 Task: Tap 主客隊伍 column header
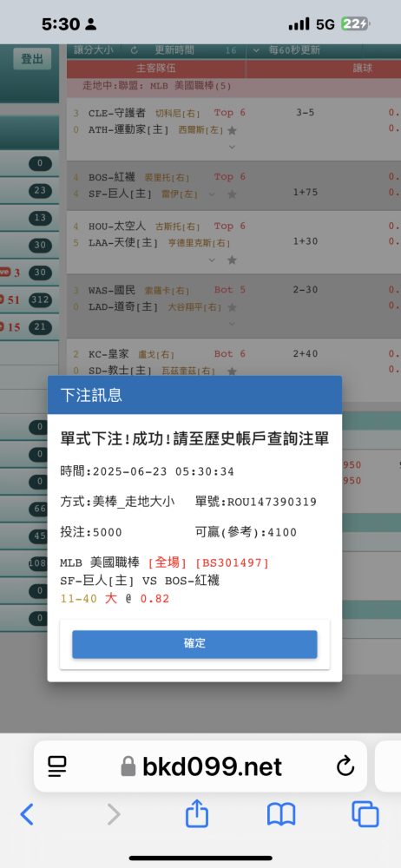pyautogui.click(x=156, y=69)
